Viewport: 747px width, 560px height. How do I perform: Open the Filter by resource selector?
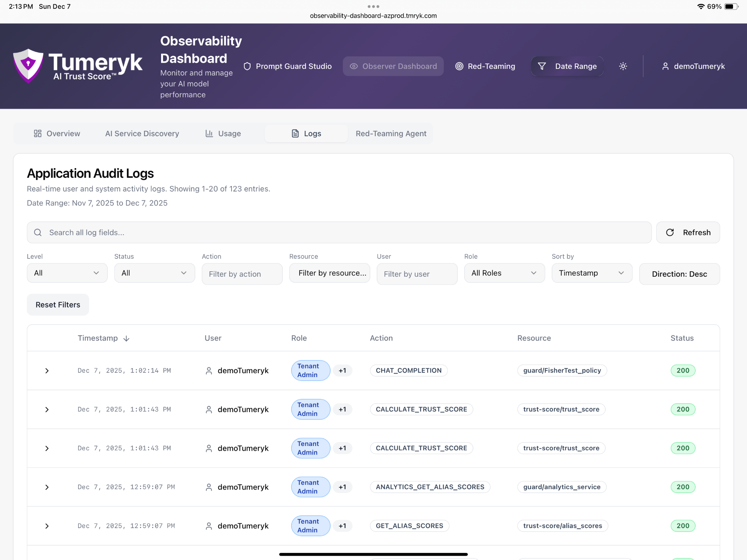tap(330, 273)
